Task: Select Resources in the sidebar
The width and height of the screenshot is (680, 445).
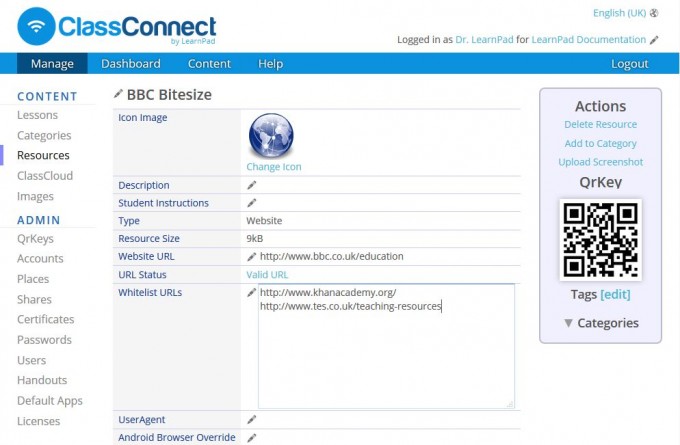Action: (x=43, y=155)
